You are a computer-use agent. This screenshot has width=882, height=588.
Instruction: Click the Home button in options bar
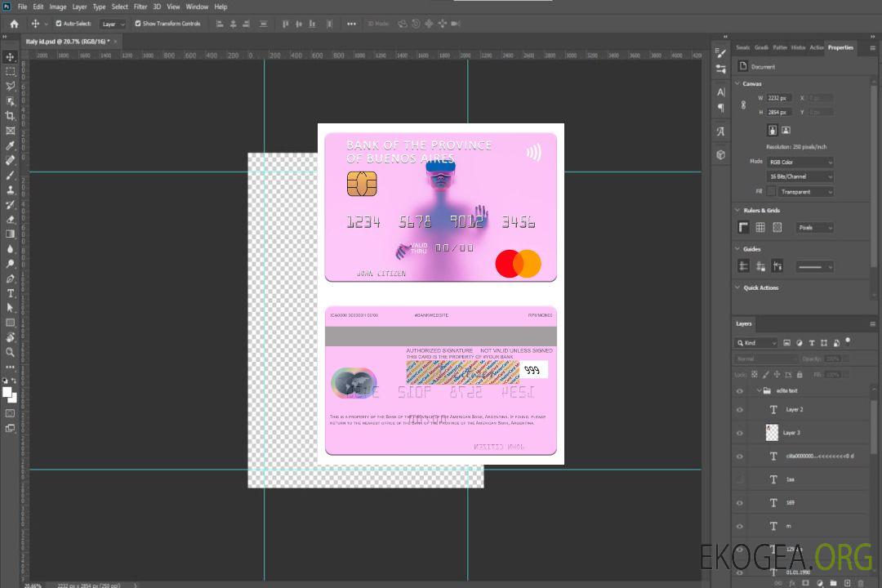14,24
